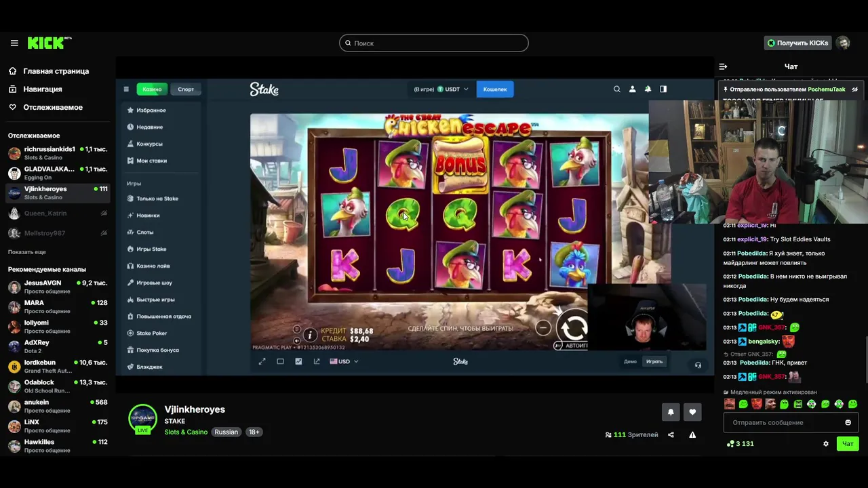Open chat settings gear
Screen dimensions: 868x488
pos(826,444)
